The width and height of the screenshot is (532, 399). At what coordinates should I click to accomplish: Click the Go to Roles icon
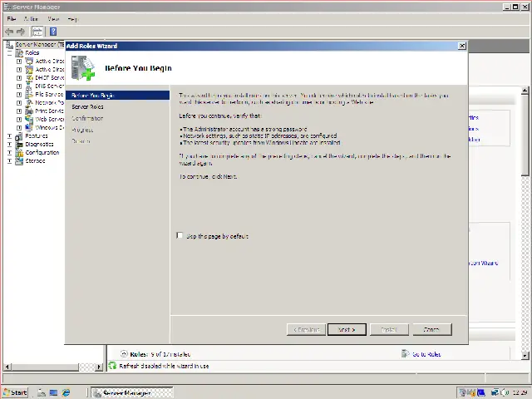click(x=405, y=354)
